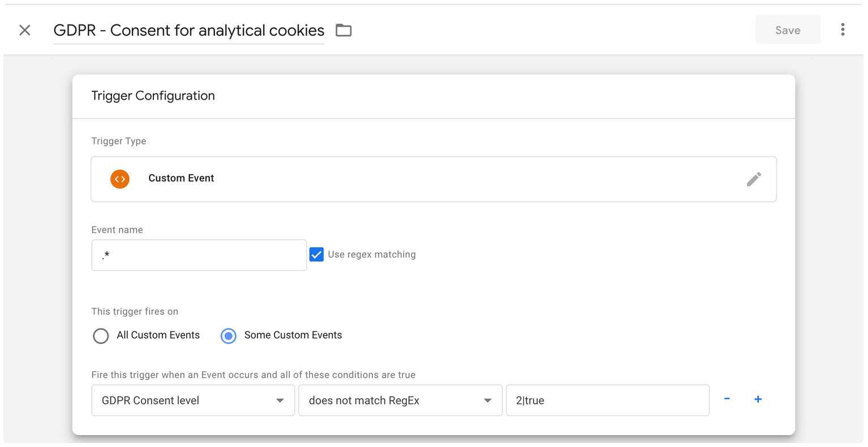Select the All Custom Events radio button
This screenshot has width=868, height=447.
click(x=101, y=336)
